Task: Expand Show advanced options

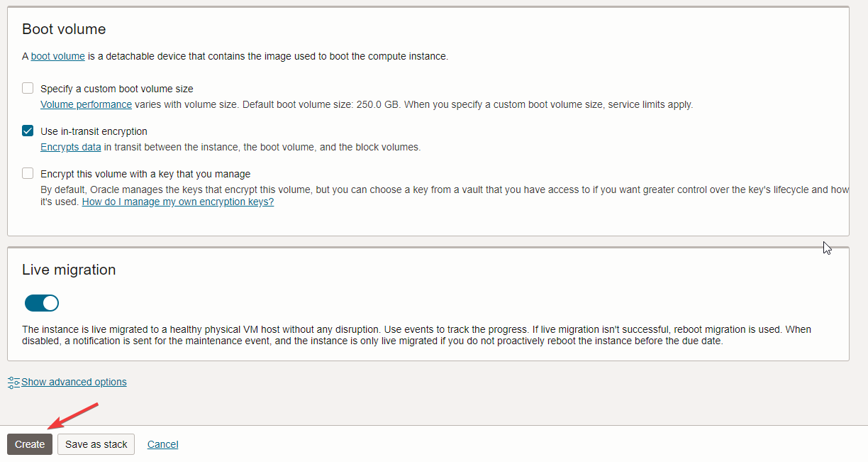Action: pos(74,383)
